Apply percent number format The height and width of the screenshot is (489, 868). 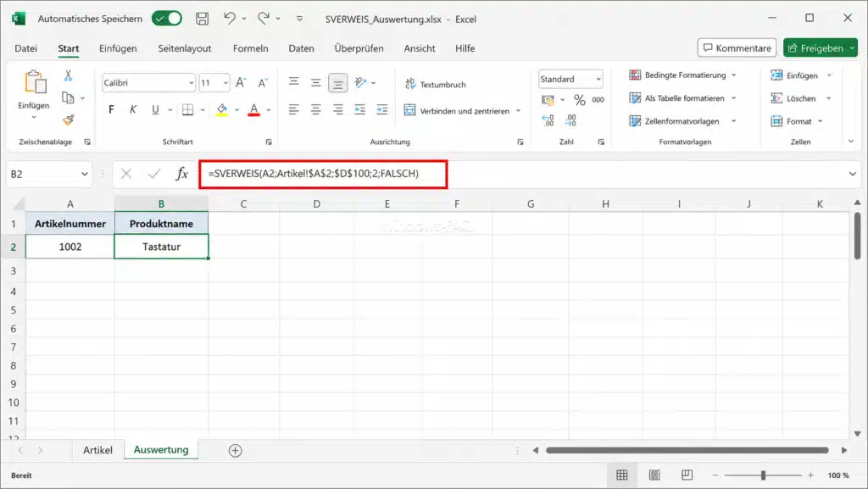click(580, 100)
